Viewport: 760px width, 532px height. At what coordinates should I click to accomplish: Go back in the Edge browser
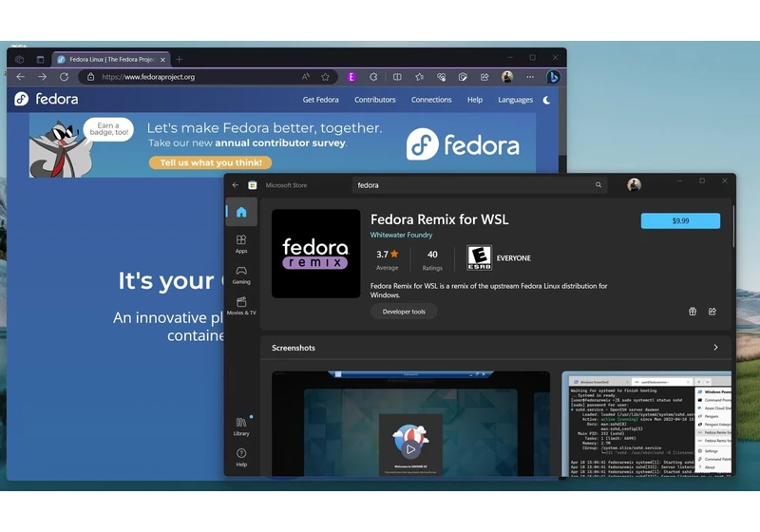click(20, 77)
